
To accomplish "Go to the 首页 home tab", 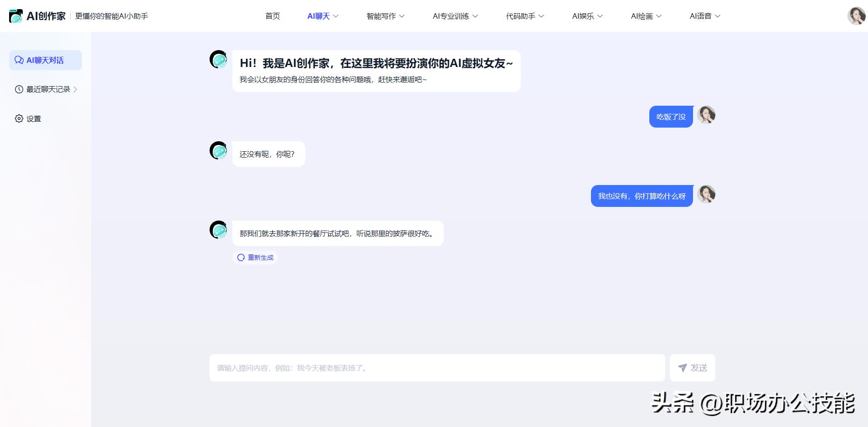I will (272, 16).
